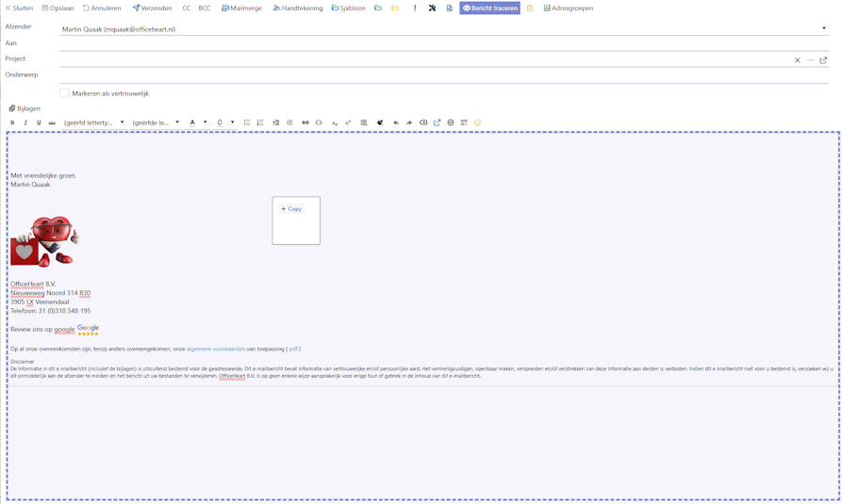
Task: Open the 'algemene voorwaarden' link
Action: [x=215, y=350]
